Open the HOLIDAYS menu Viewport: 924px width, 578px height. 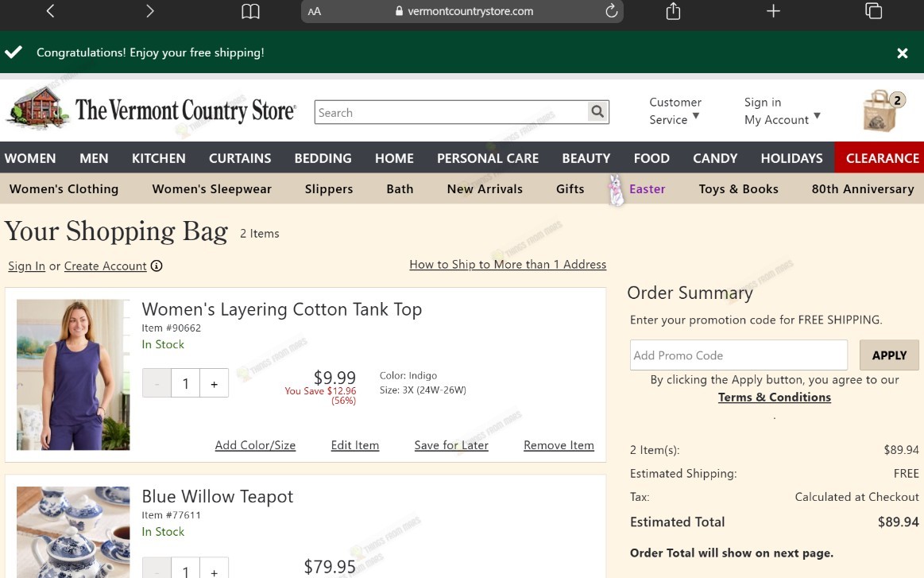791,158
